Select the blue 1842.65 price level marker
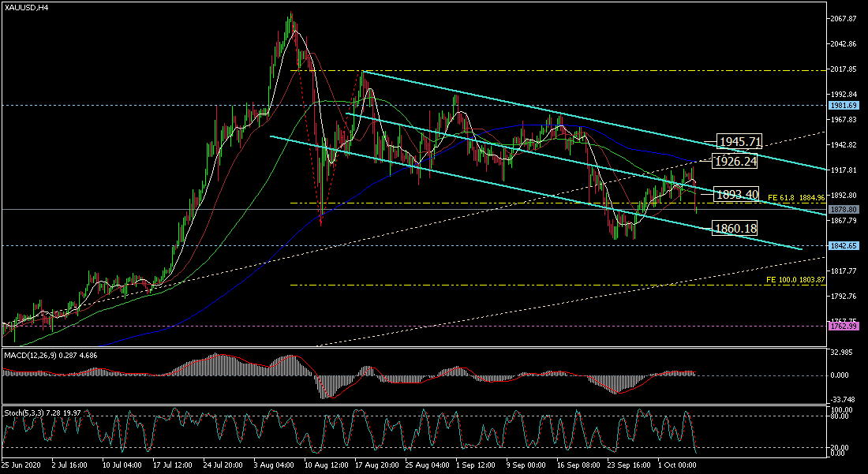This screenshot has width=868, height=474. 845,246
